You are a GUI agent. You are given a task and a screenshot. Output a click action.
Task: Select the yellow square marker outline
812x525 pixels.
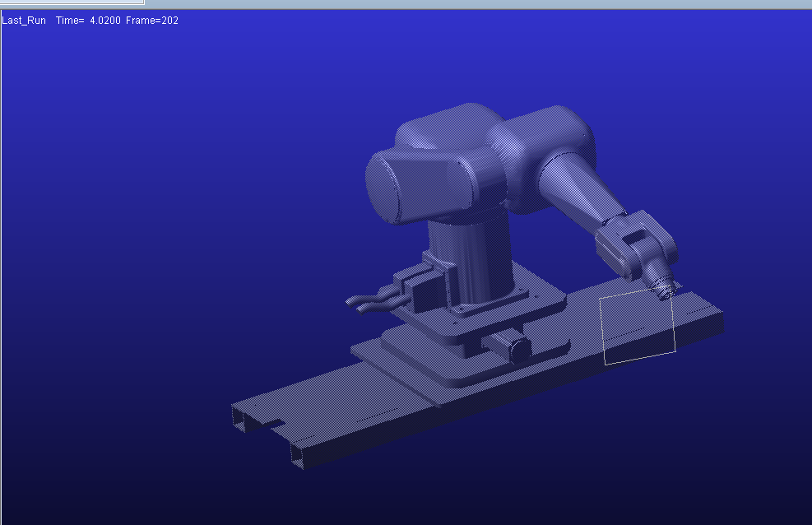[638, 326]
